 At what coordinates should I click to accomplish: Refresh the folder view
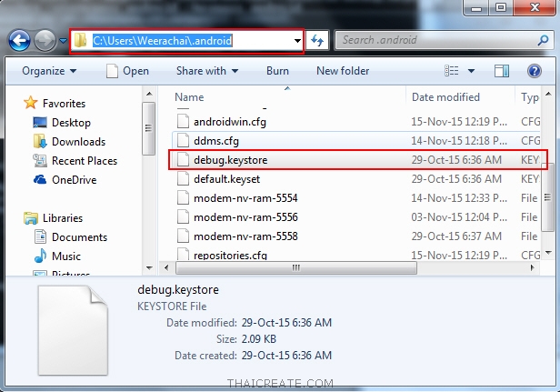317,41
